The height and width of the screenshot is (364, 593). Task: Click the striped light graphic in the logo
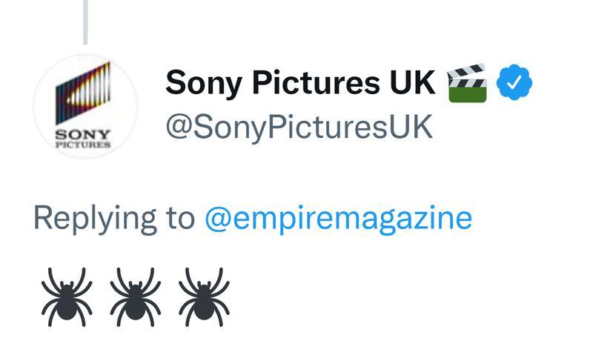[x=83, y=93]
